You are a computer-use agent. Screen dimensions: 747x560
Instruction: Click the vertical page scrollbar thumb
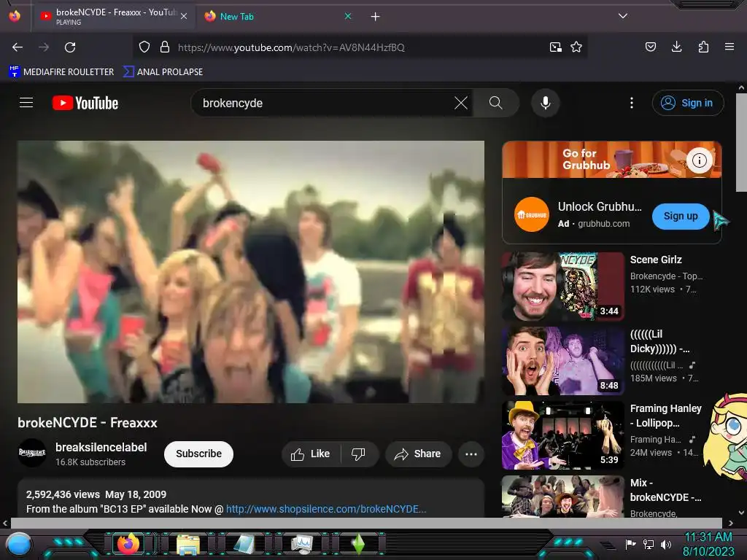(741, 143)
